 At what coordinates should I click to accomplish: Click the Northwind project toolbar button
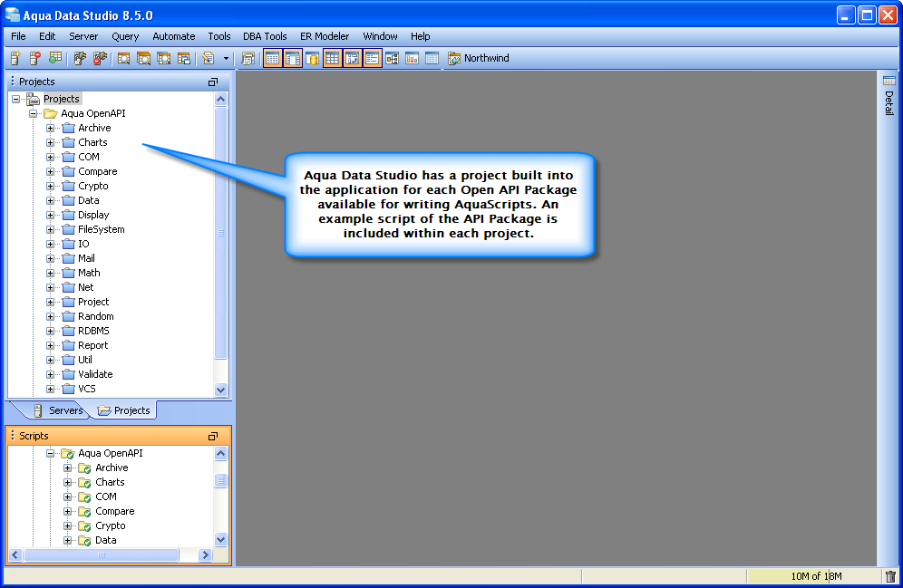pyautogui.click(x=479, y=58)
